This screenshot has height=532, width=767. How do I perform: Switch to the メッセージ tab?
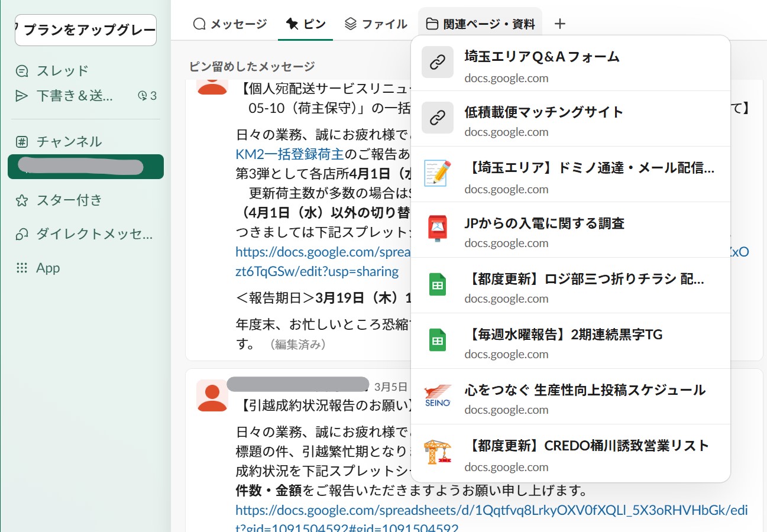[x=231, y=24]
